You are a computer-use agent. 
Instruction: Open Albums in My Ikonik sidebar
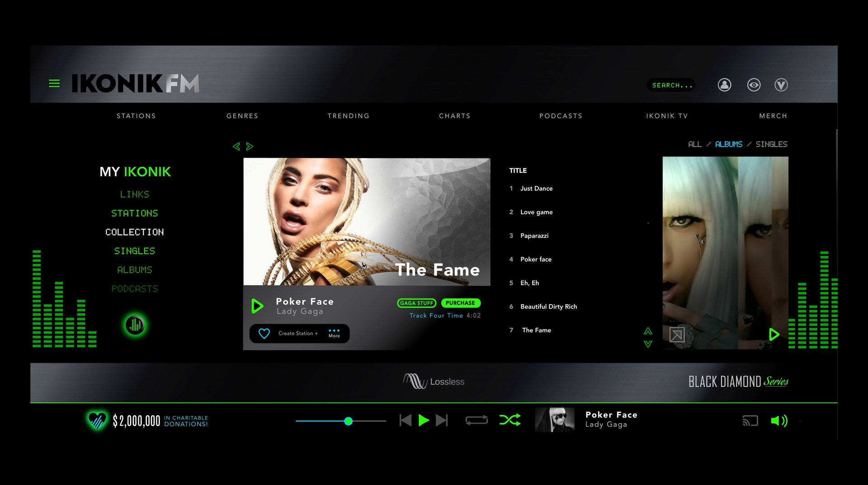135,270
